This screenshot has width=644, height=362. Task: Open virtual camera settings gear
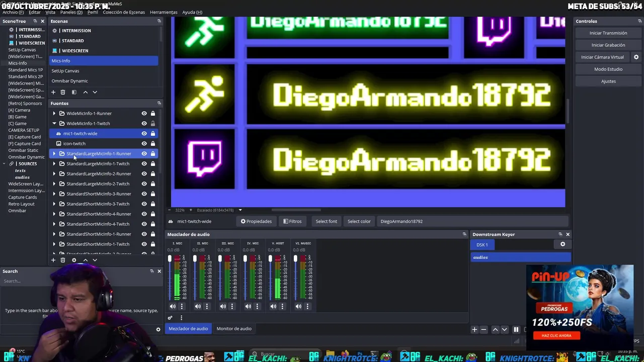point(636,57)
